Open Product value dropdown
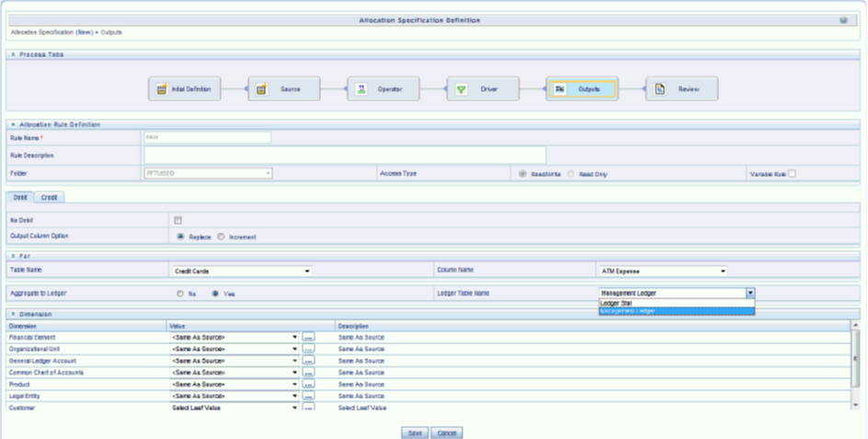The image size is (868, 439). pyautogui.click(x=235, y=384)
